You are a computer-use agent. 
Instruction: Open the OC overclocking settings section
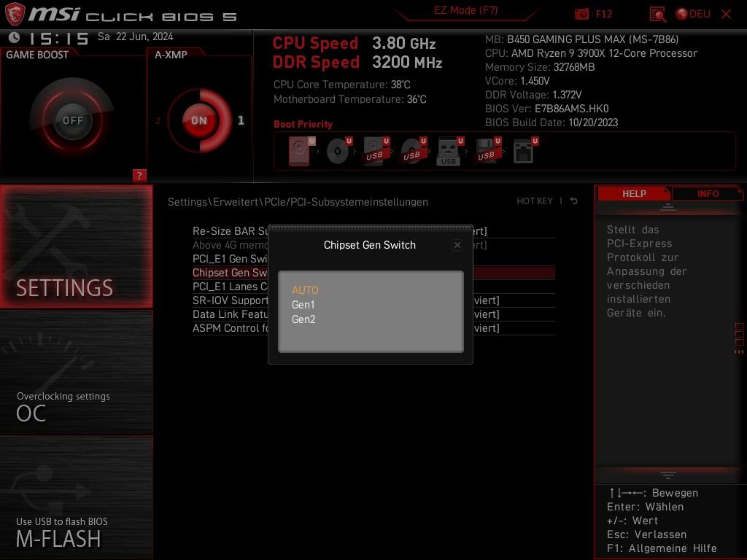pos(76,373)
